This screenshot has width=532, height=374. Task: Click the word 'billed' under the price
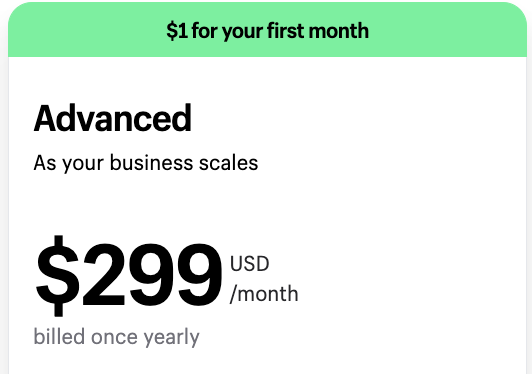59,336
